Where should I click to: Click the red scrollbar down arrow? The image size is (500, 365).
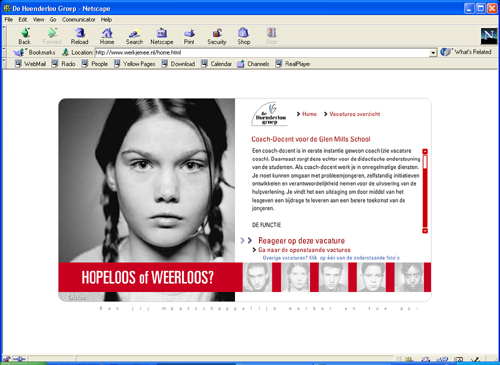[425, 231]
